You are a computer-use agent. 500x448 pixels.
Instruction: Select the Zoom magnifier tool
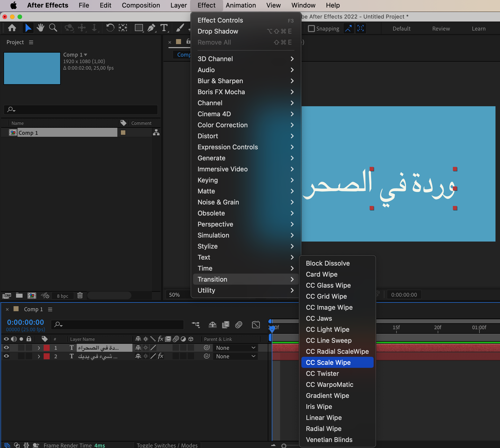[x=53, y=28]
